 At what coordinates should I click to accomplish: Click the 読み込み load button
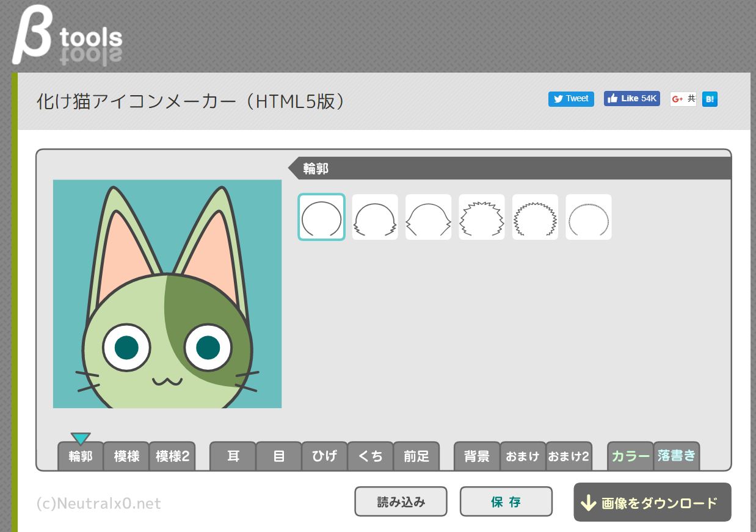coord(401,502)
